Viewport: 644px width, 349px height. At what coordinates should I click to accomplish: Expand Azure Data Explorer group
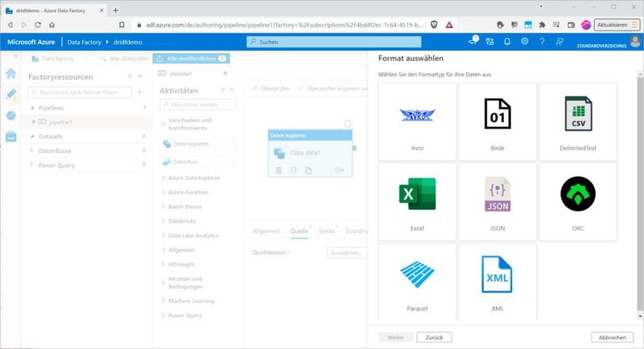[163, 178]
